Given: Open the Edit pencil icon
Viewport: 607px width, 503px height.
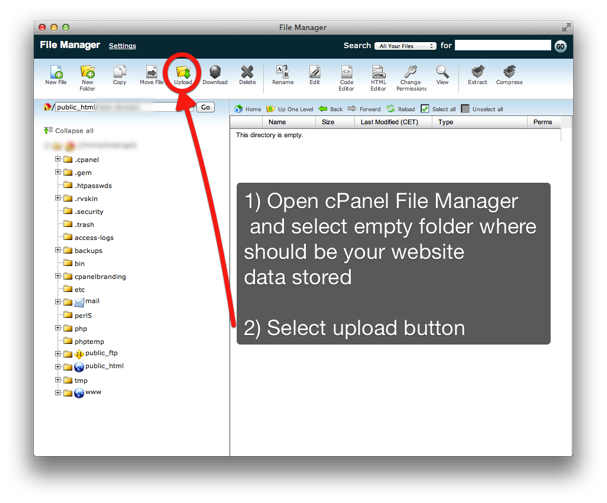Looking at the screenshot, I should [x=315, y=72].
